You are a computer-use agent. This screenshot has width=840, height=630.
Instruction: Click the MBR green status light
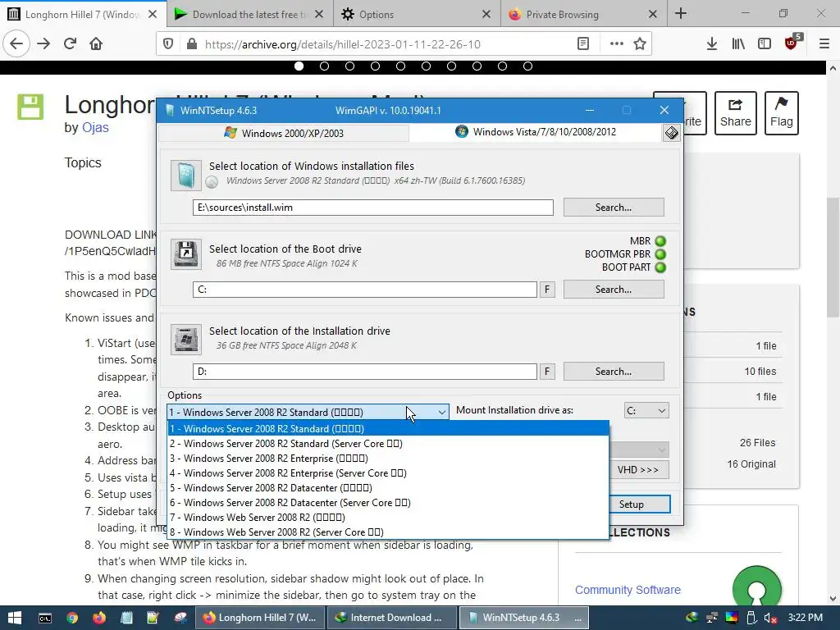click(x=660, y=241)
